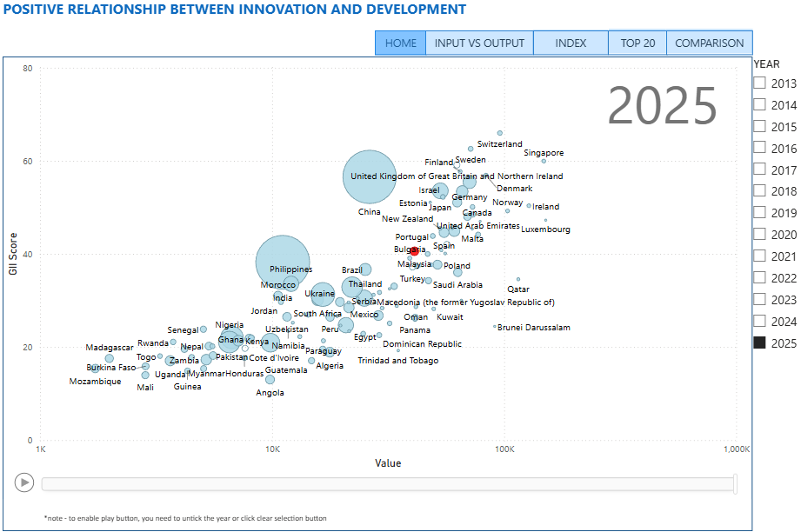
Task: Check the 2022 year checkbox
Action: [759, 278]
